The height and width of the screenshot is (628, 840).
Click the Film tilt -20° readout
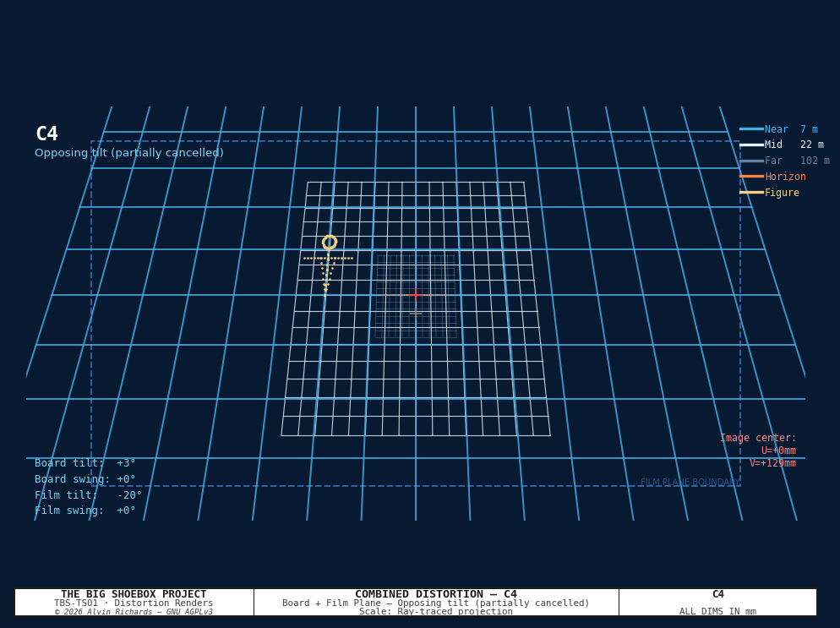pos(89,495)
